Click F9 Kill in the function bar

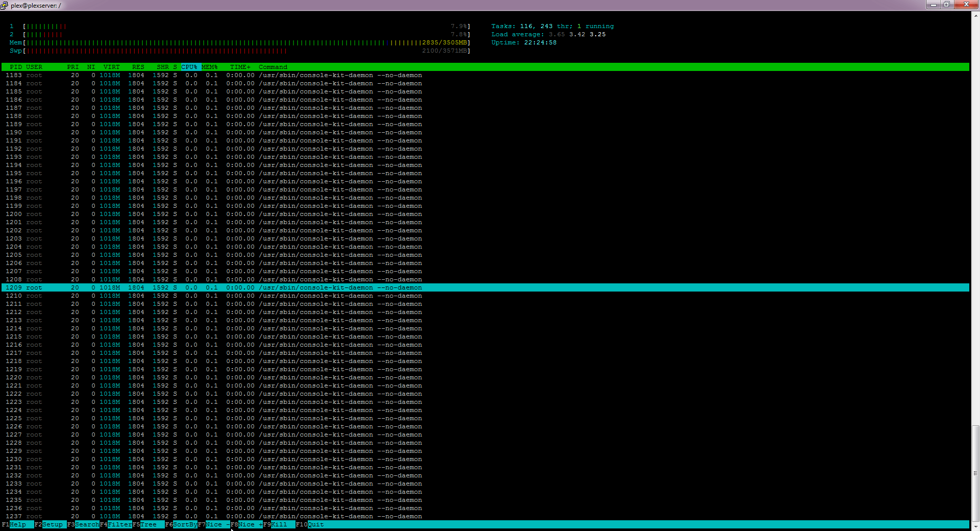pyautogui.click(x=279, y=525)
